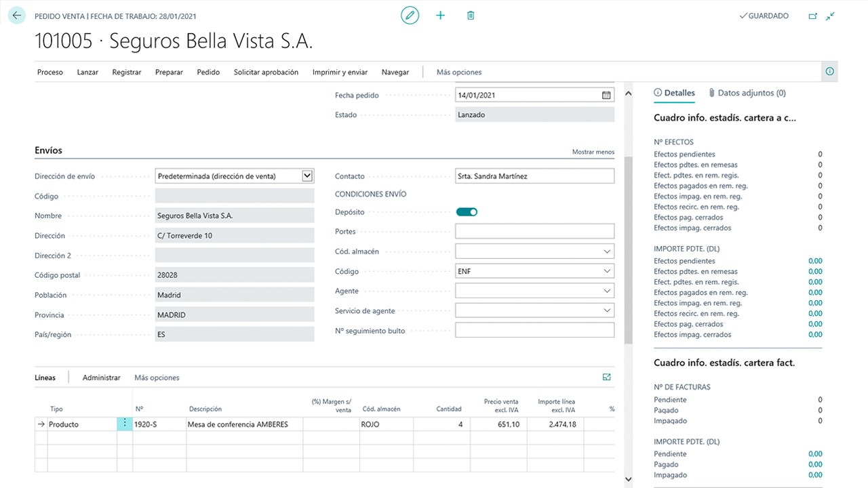868x488 pixels.
Task: Delete order using trash icon
Action: point(471,16)
